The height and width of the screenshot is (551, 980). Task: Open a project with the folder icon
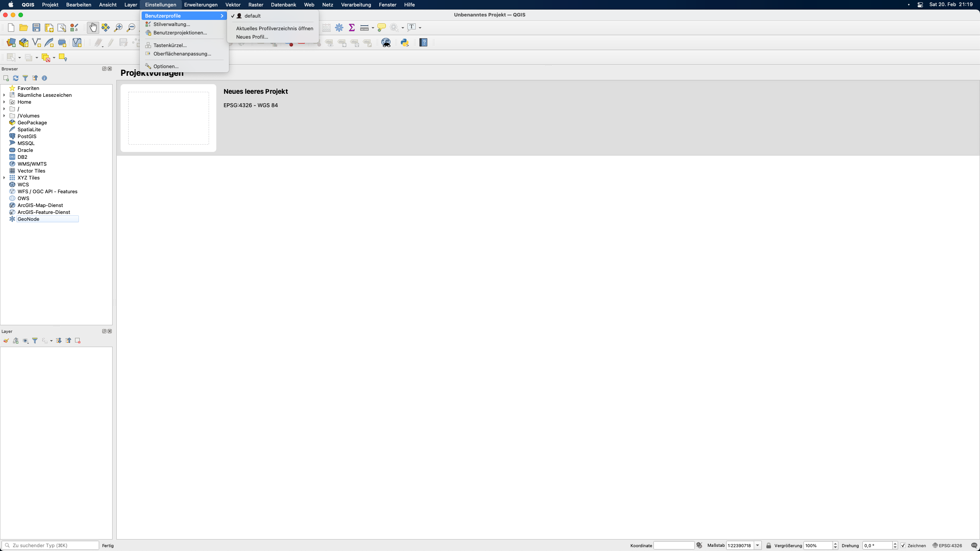tap(24, 28)
